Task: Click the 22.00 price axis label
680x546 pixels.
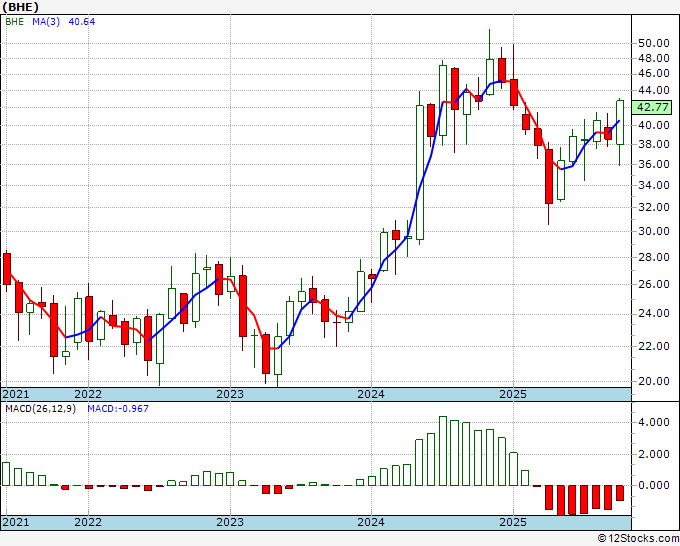Action: coord(653,346)
